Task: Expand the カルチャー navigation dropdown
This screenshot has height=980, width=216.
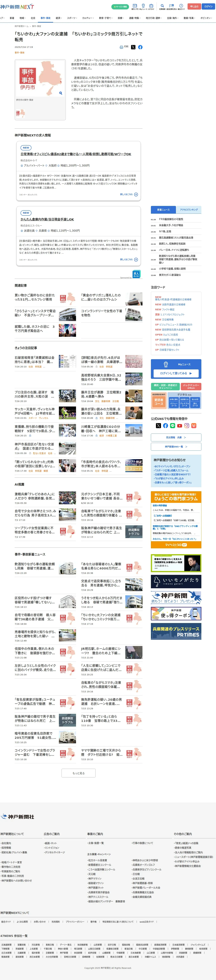Action: [88, 18]
